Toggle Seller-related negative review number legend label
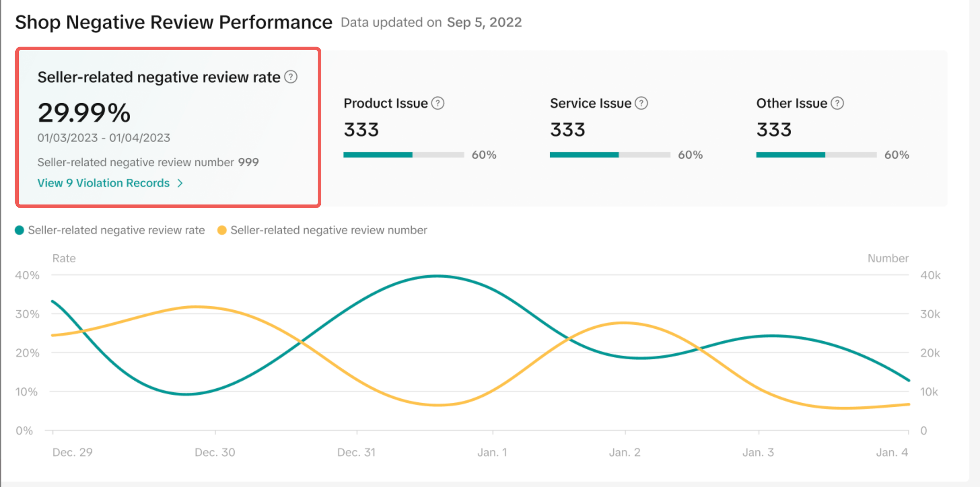 pos(328,230)
